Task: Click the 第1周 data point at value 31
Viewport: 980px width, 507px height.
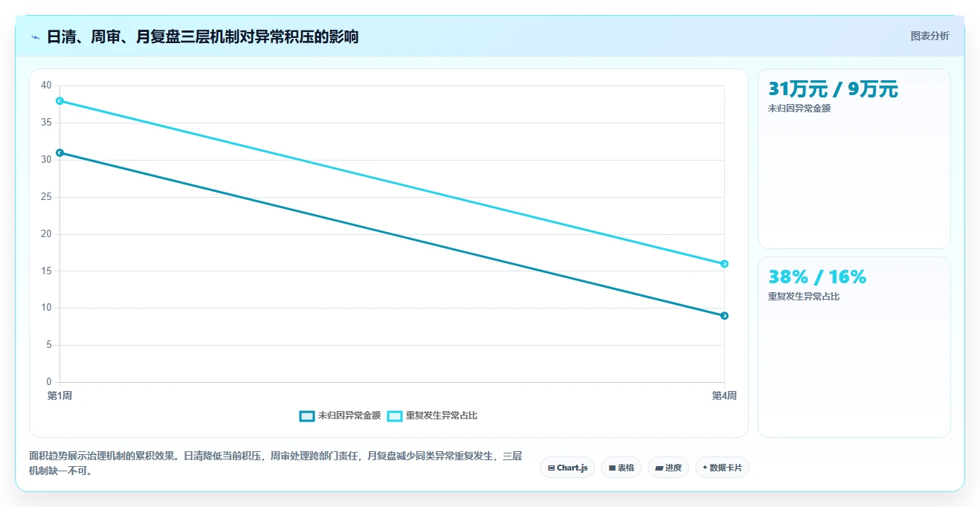Action: pos(60,152)
